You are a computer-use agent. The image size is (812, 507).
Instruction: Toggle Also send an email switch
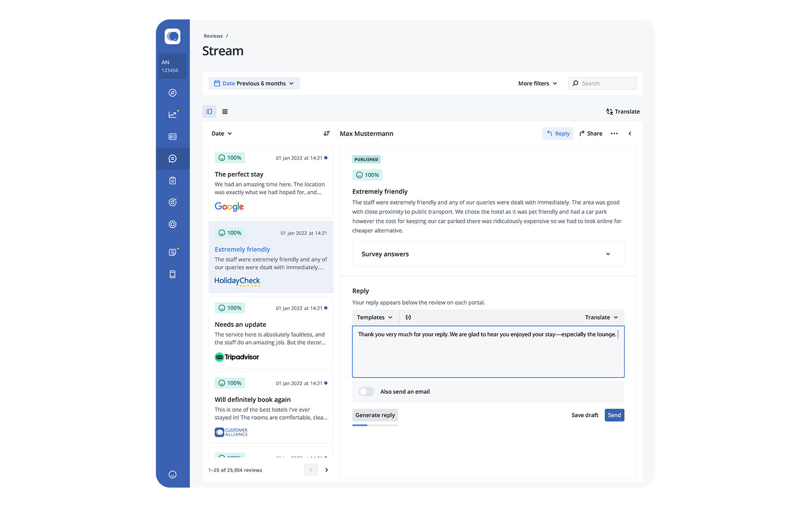[366, 392]
